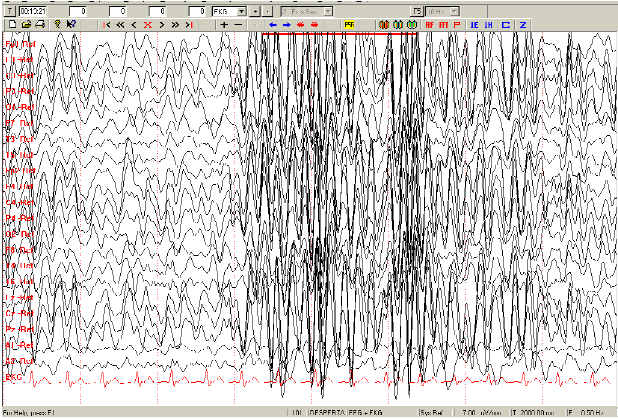Image resolution: width=618 pixels, height=419 pixels.
Task: Click the fast backward double-chevron
Action: coord(120,25)
